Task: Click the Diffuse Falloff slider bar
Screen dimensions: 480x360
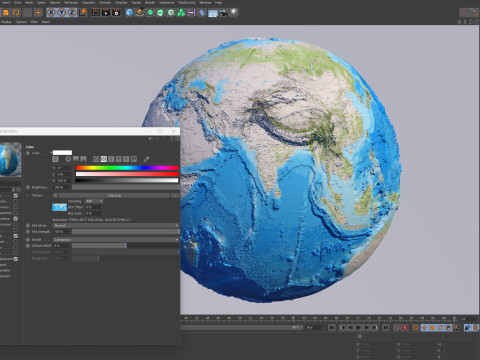Action: 125,246
